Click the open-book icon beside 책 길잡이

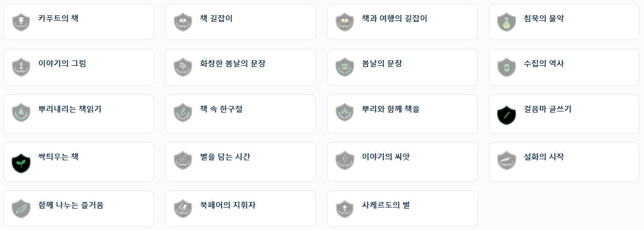[x=183, y=22]
